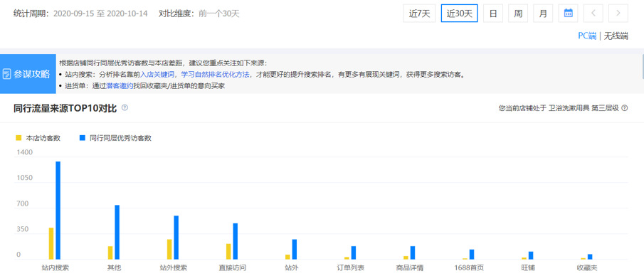Click the 参谋攻略 panel scrollbar
The width and height of the screenshot is (644, 276).
point(643,66)
